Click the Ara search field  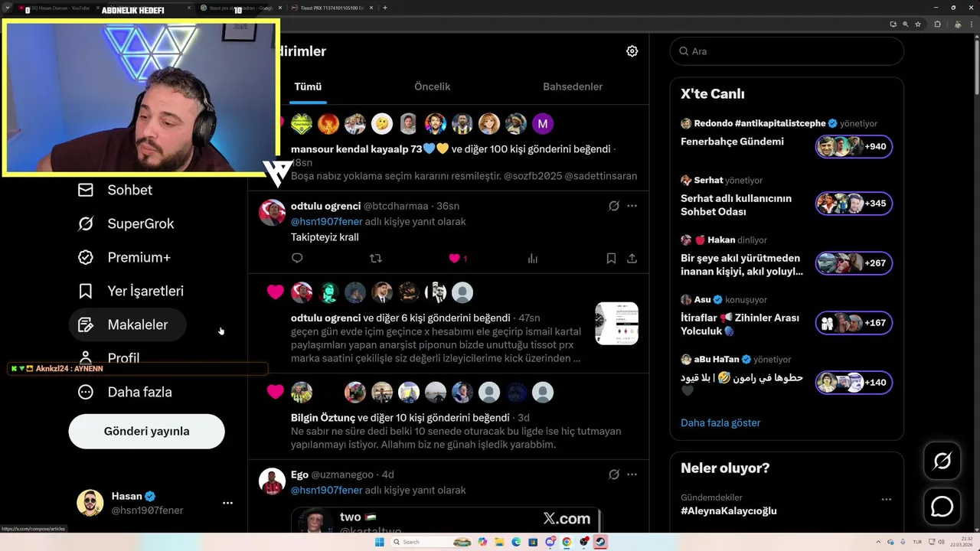787,51
